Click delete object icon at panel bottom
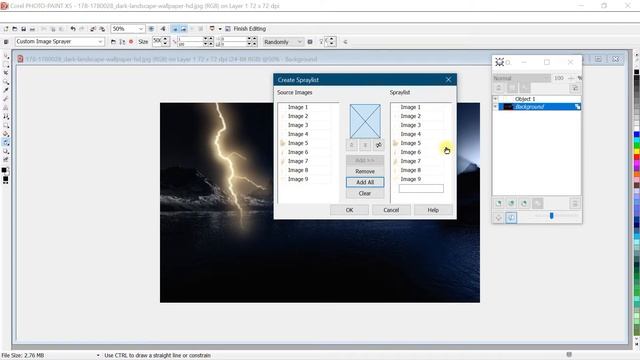This screenshot has width=640, height=360. [575, 203]
